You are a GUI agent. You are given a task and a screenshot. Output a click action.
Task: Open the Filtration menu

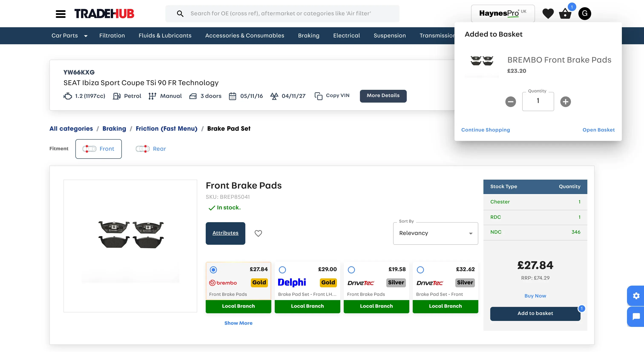[x=112, y=36]
